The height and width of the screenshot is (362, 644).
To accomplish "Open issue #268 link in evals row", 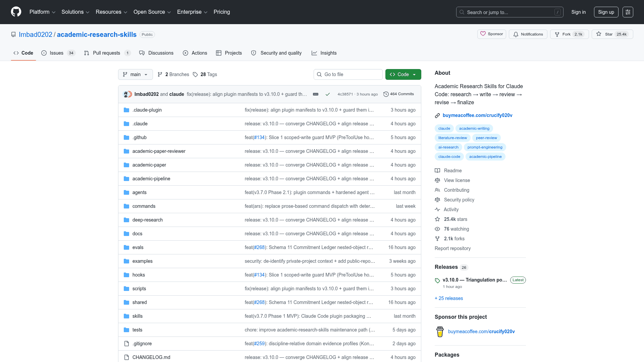I will 259,247.
